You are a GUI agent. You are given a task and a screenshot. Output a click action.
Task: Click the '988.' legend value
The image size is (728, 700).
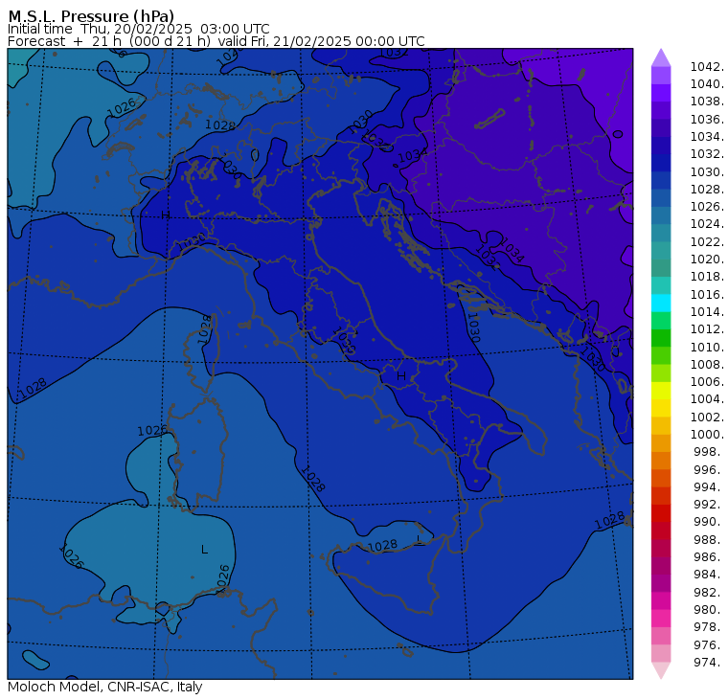709,540
